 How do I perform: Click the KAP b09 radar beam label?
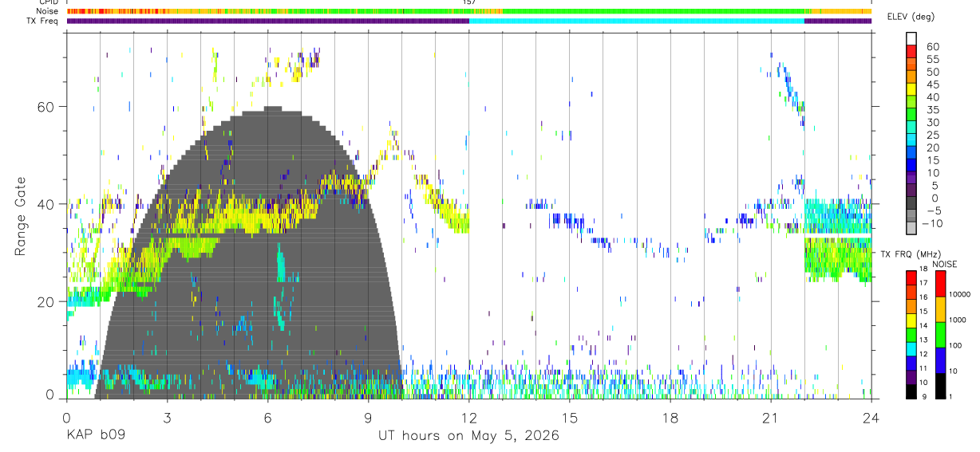coord(95,436)
